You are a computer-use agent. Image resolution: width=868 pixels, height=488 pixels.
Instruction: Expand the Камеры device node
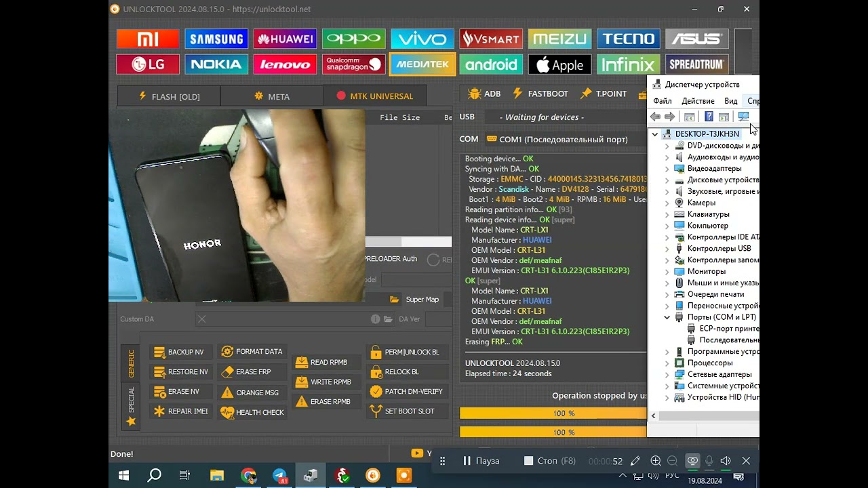[667, 203]
